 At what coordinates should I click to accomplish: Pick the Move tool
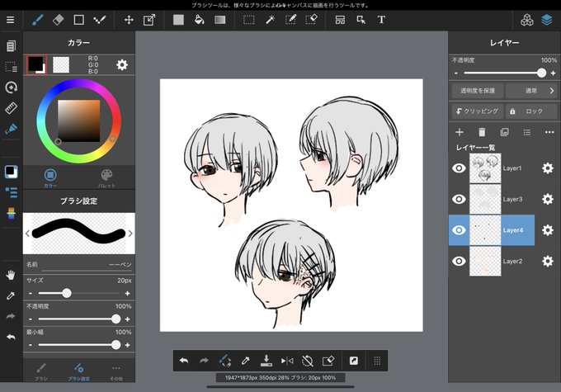129,20
